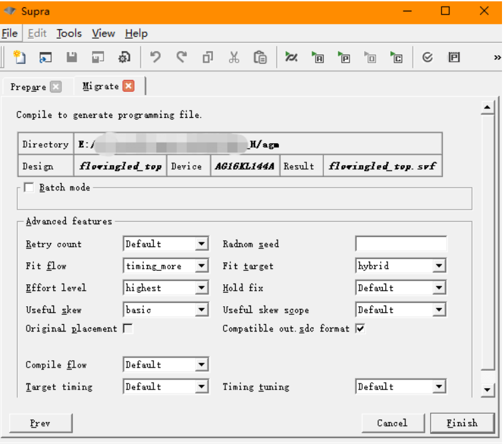The image size is (504, 444).
Task: Click the Result flowingled_top.svf cell
Action: (x=383, y=166)
